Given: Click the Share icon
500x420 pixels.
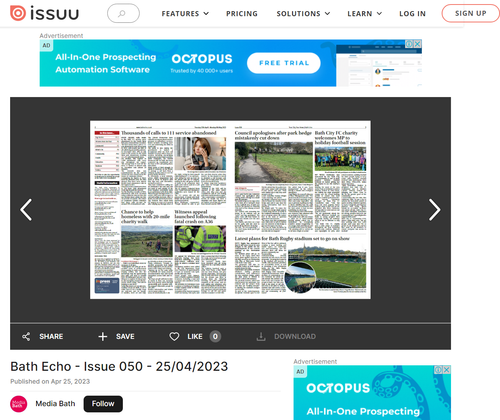Looking at the screenshot, I should coord(26,337).
